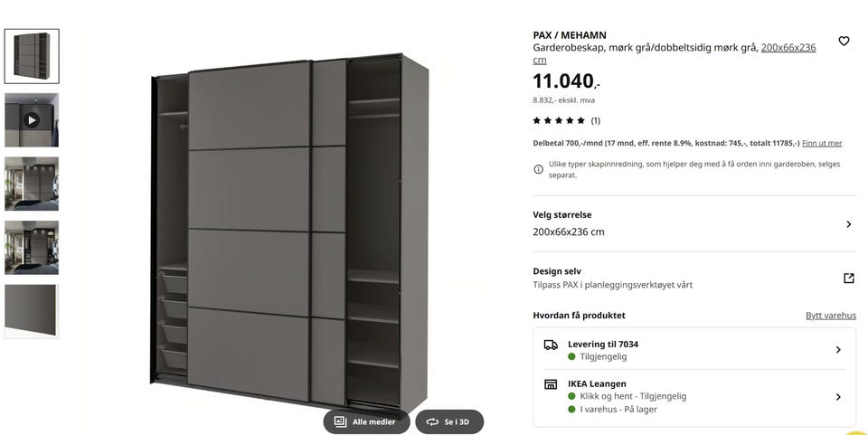The height and width of the screenshot is (435, 868).
Task: Expand Levering til 7034 delivery details
Action: pos(694,350)
